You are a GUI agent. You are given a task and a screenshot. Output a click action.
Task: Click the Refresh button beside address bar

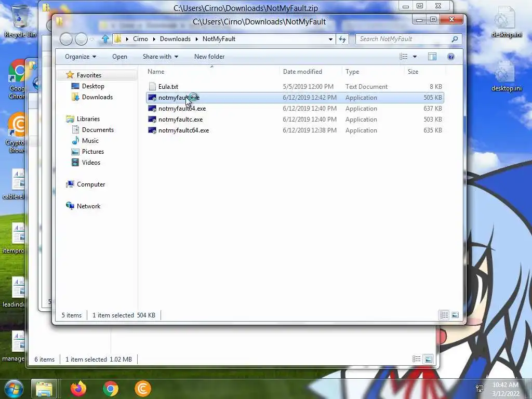point(342,39)
